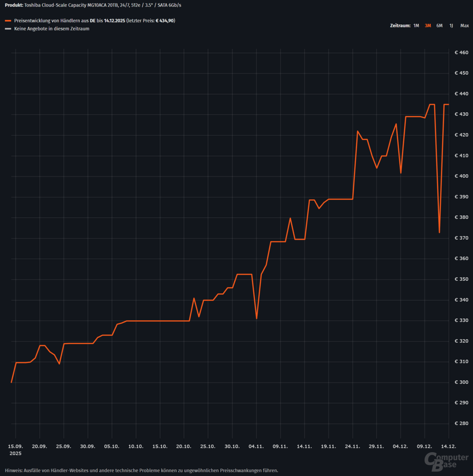Screen dimensions: 473x476
Task: Switch to the 3M time range
Action: [x=428, y=26]
